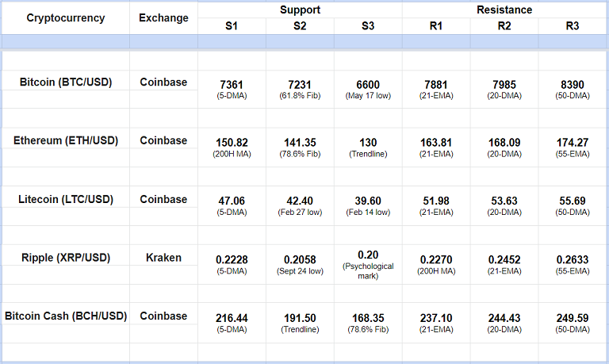
Task: Click Litecoin S2 value 42.40
Action: pyautogui.click(x=300, y=201)
